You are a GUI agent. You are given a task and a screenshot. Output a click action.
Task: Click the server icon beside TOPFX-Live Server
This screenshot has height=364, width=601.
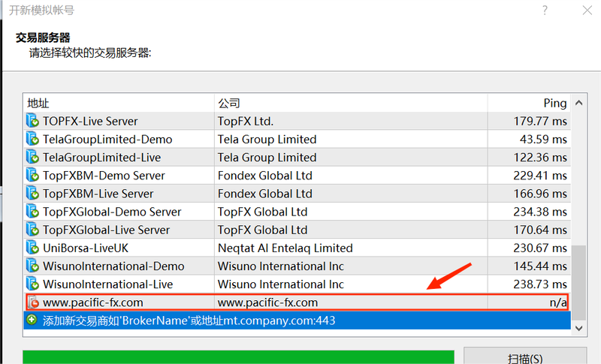(x=32, y=121)
